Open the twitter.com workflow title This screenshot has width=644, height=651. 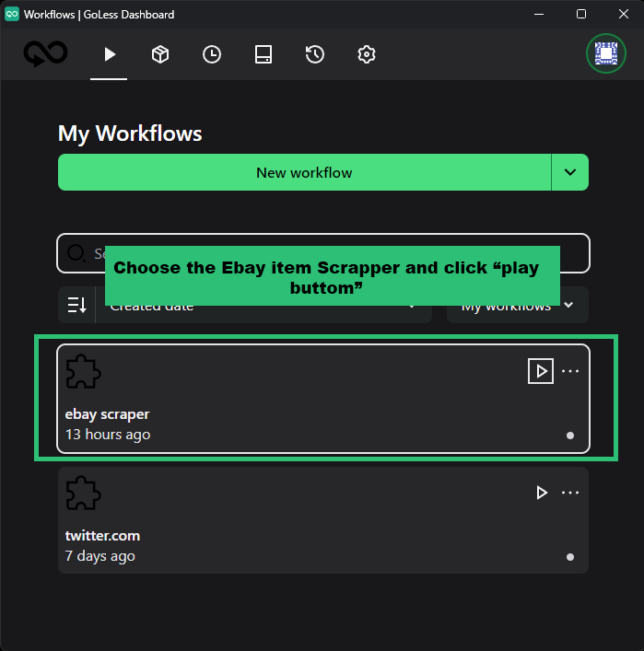click(102, 536)
